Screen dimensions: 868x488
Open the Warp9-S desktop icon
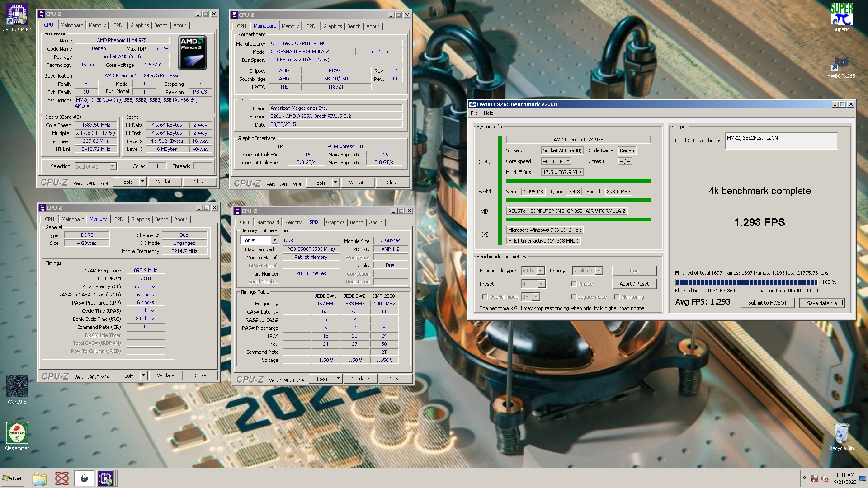click(17, 389)
